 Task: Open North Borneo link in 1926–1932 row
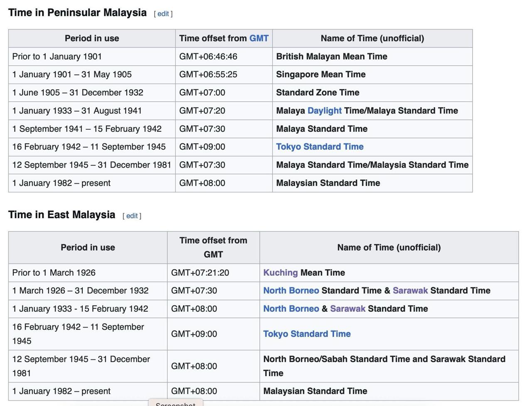pyautogui.click(x=291, y=290)
